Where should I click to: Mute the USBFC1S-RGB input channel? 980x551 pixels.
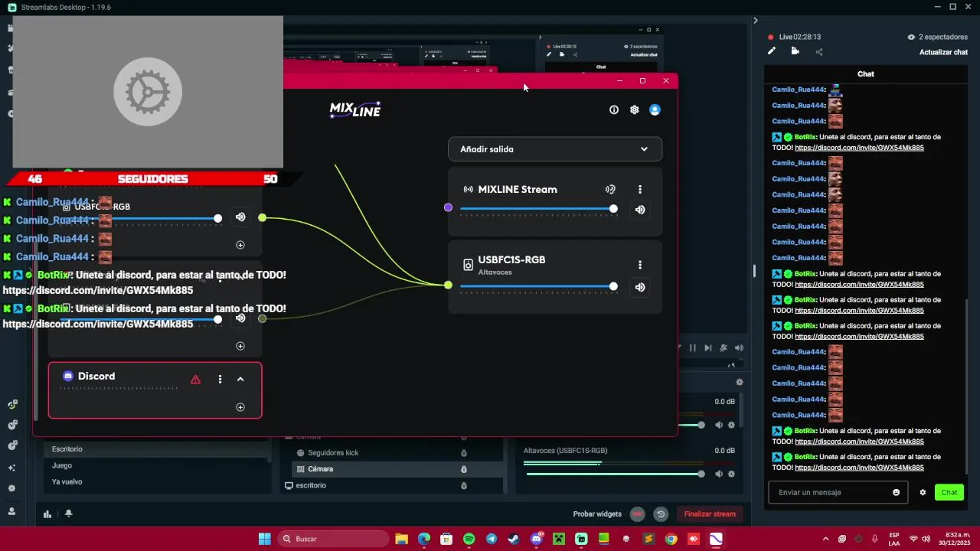coord(240,217)
